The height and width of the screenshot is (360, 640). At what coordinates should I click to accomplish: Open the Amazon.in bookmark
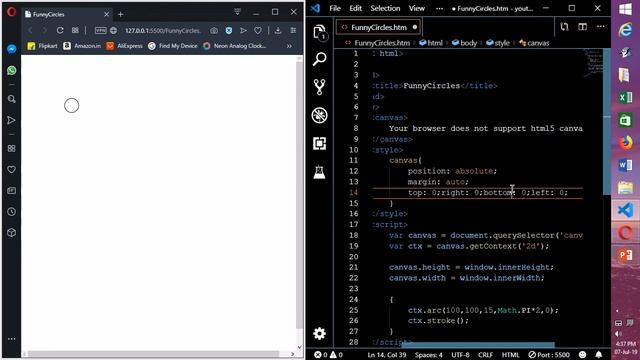(x=82, y=46)
